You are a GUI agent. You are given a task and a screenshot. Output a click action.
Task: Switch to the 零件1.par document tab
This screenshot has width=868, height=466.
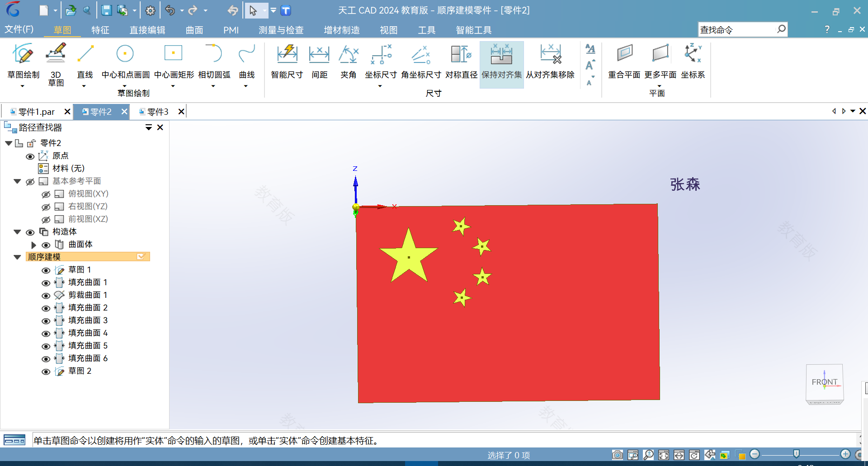(x=36, y=112)
